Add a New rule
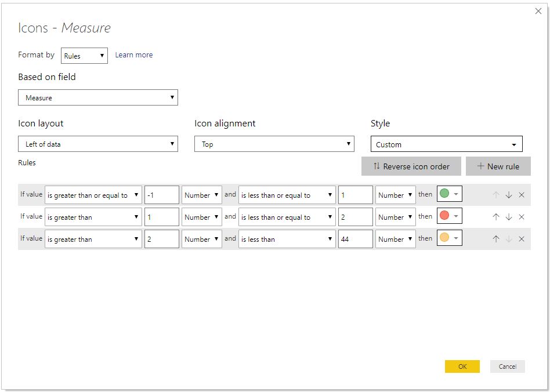550x392 pixels. tap(498, 166)
